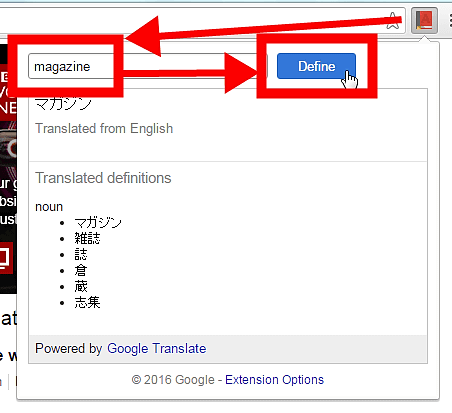Open the Extension Options link
The width and height of the screenshot is (452, 413).
pos(274,380)
